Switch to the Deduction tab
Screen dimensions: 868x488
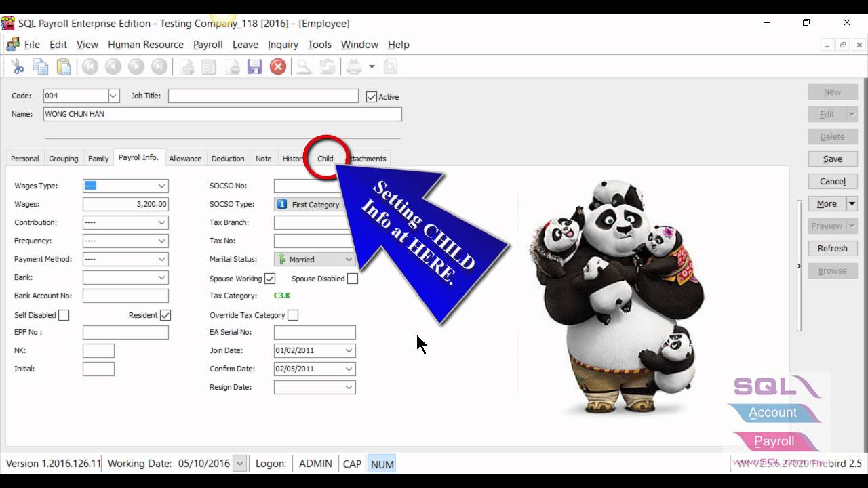(228, 159)
